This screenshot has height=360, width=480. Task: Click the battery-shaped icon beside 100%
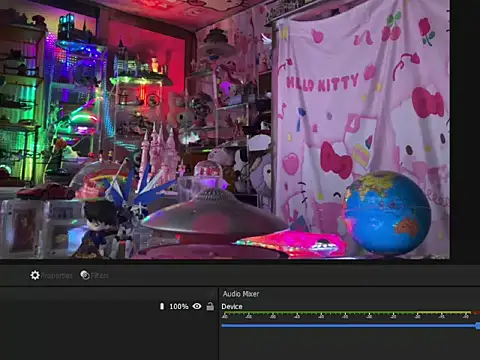tap(162, 306)
